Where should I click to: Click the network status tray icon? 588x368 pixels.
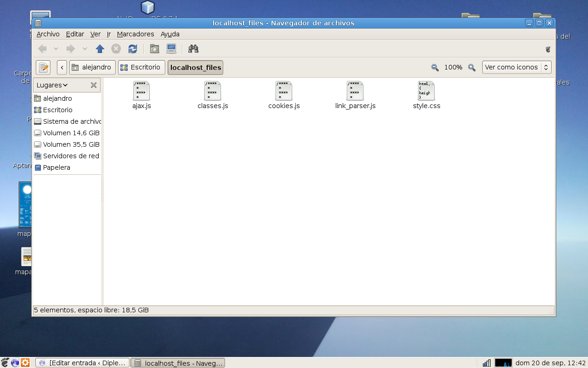pos(486,363)
